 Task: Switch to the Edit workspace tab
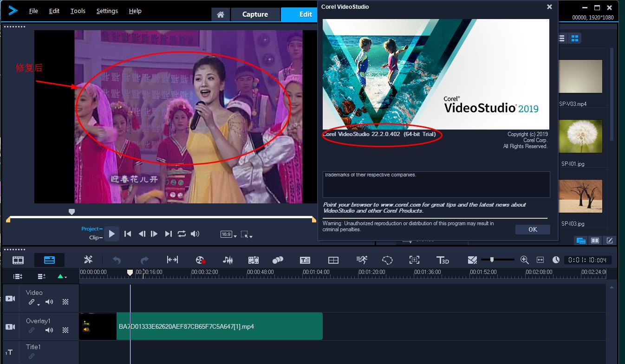[299, 14]
